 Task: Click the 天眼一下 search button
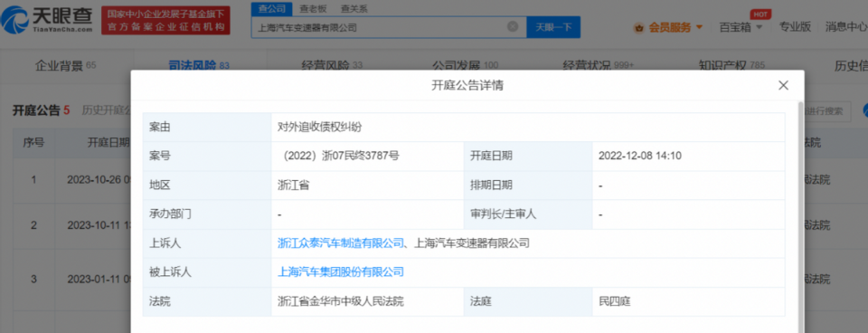553,26
